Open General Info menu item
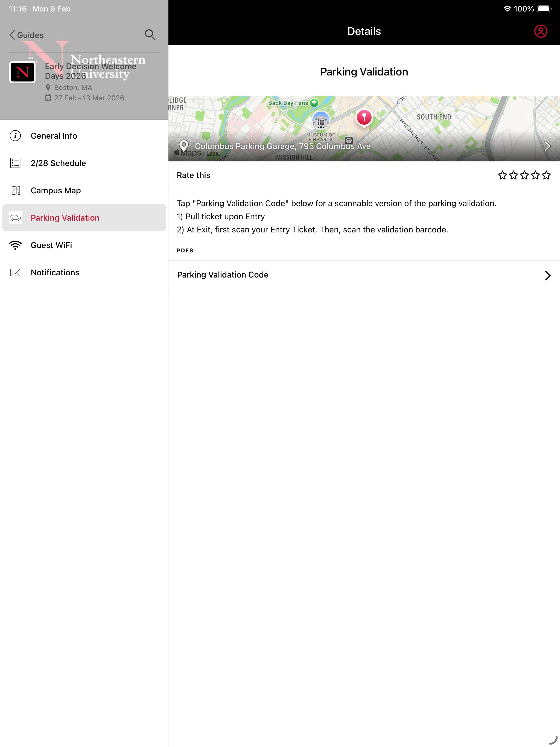The height and width of the screenshot is (747, 560). 84,136
